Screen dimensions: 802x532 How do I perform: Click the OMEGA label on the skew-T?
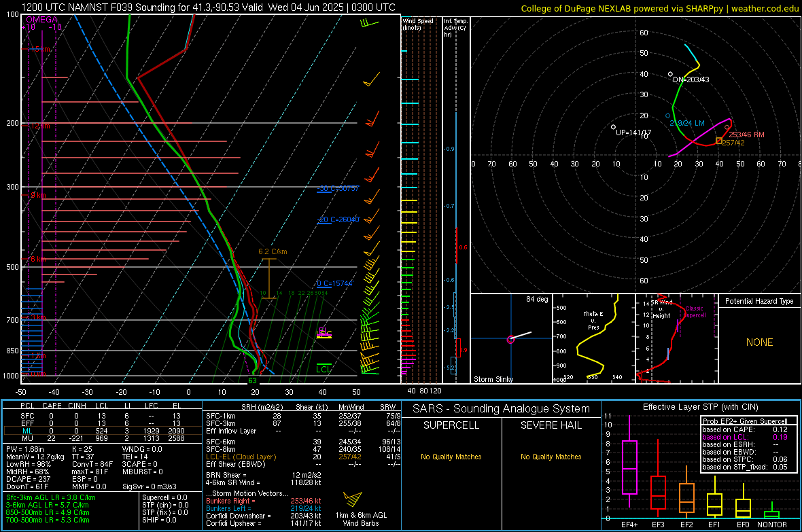(x=42, y=20)
